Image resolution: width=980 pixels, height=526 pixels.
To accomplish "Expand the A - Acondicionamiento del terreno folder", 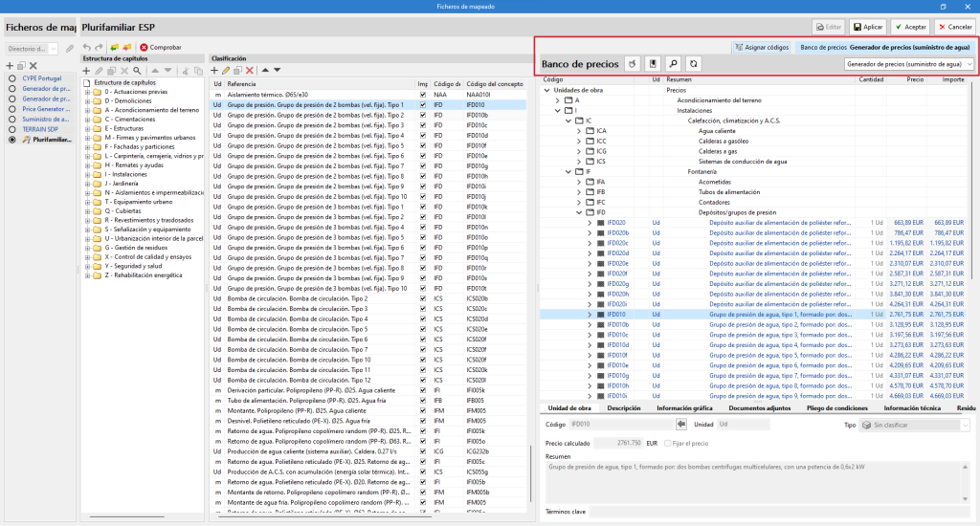I will pyautogui.click(x=88, y=110).
